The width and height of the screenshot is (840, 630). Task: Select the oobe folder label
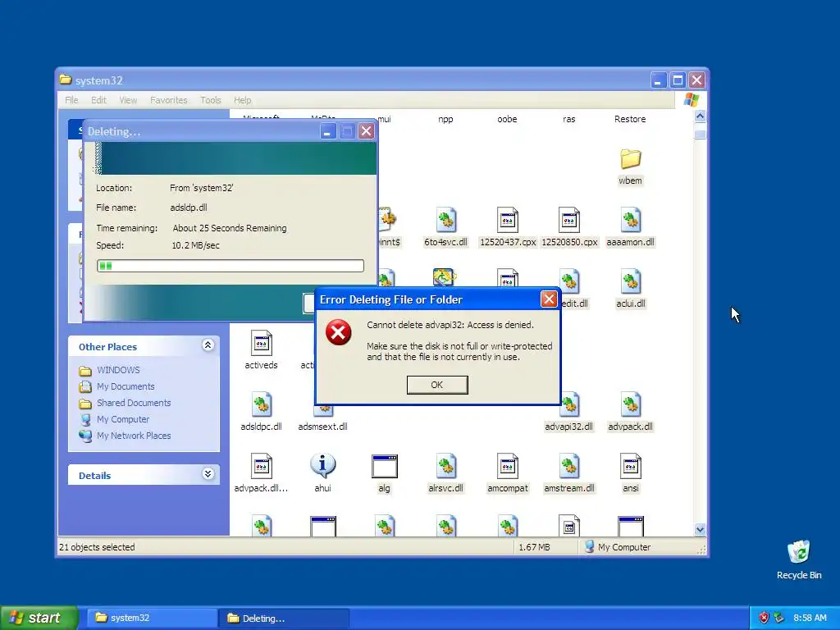point(507,119)
